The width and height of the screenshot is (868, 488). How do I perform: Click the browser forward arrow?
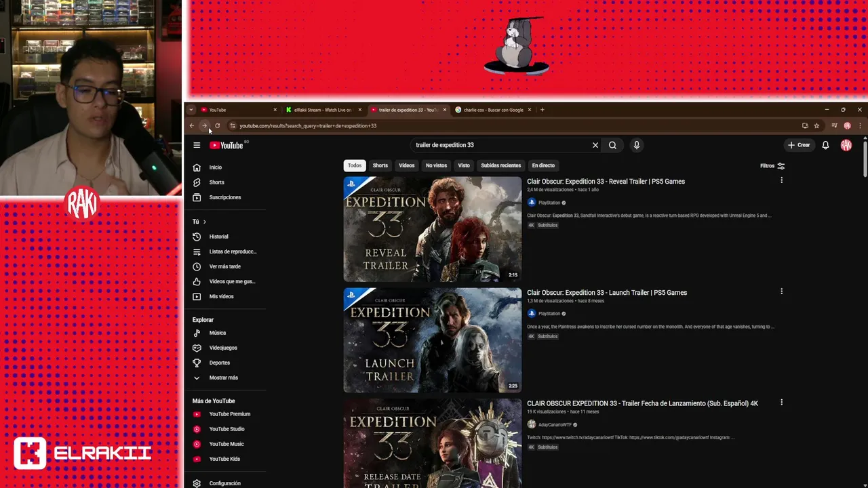click(204, 125)
